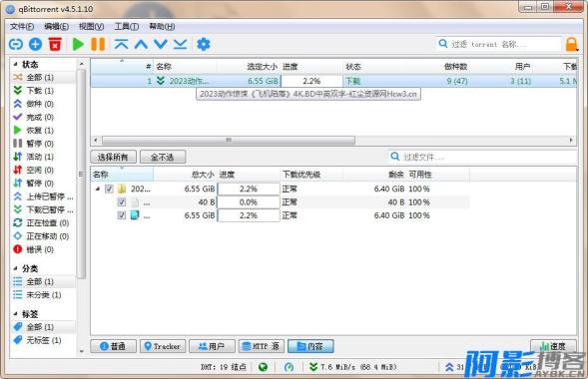Uncheck the 6.55 GiB video file checkbox
Screen dimensions: 588x379
[x=121, y=215]
